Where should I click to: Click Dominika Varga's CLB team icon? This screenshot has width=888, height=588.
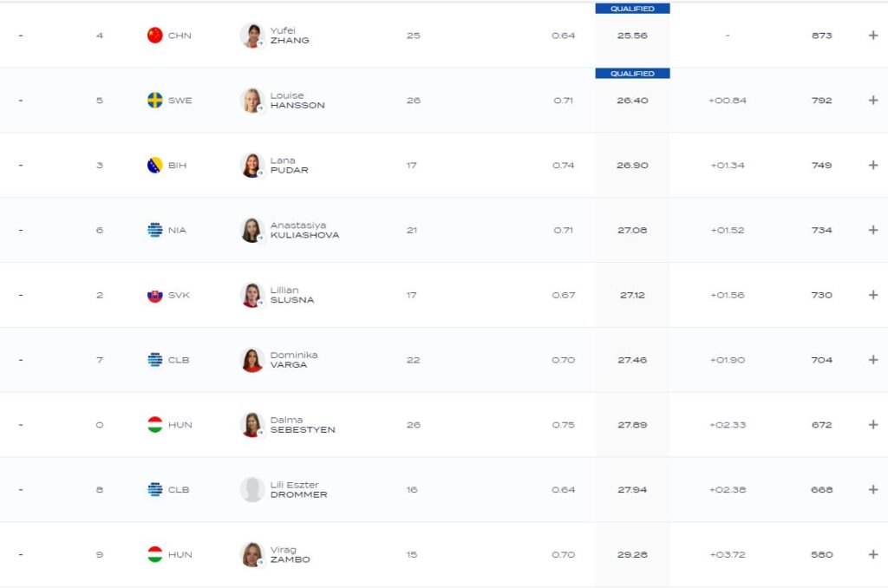point(155,360)
